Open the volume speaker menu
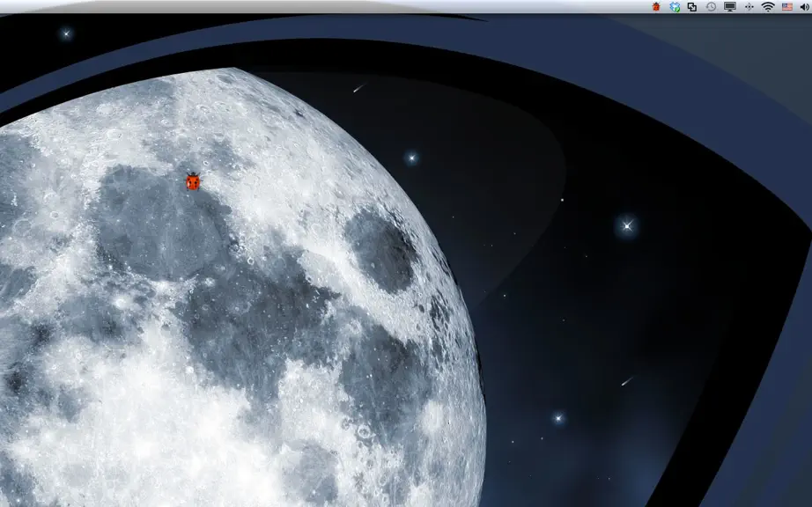 pyautogui.click(x=805, y=7)
